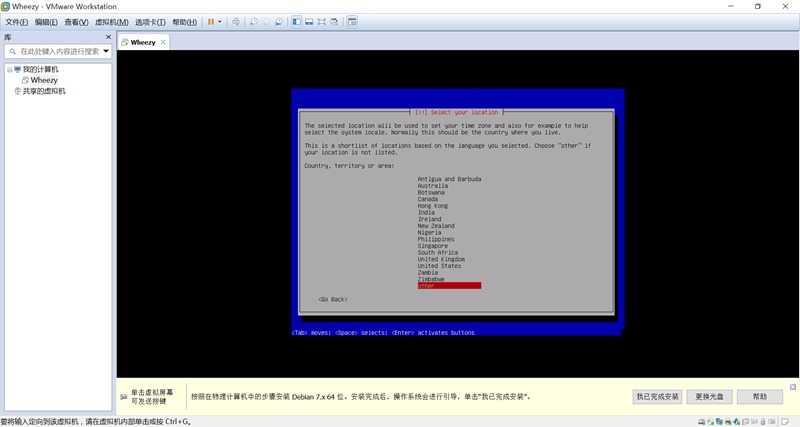Click the <Go Back> installer button
Image resolution: width=800 pixels, height=427 pixels.
pyautogui.click(x=333, y=299)
